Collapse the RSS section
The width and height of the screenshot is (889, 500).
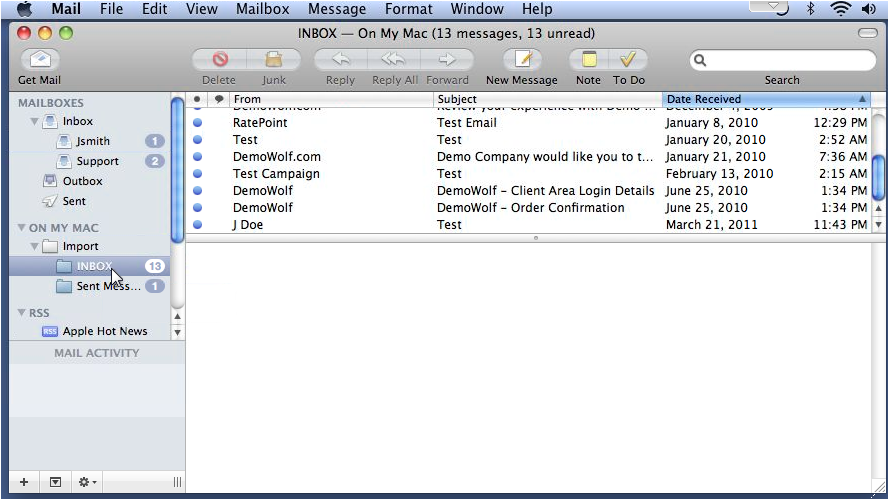click(x=21, y=312)
